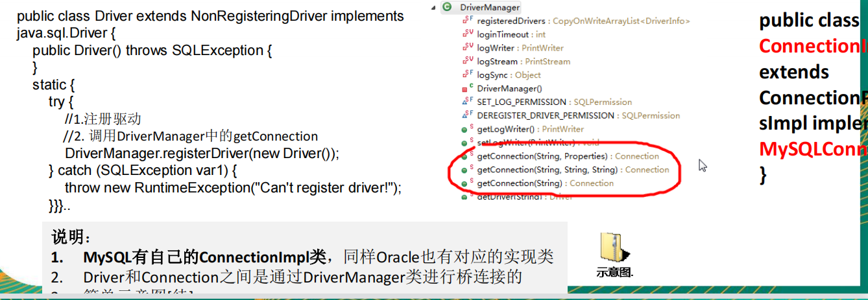This screenshot has width=868, height=300.
Task: Select getConnection(String, String, String) method
Action: coord(573,170)
